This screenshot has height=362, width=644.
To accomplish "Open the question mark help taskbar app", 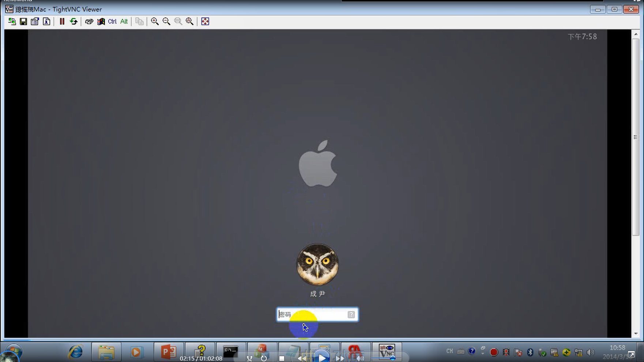I will pos(200,351).
